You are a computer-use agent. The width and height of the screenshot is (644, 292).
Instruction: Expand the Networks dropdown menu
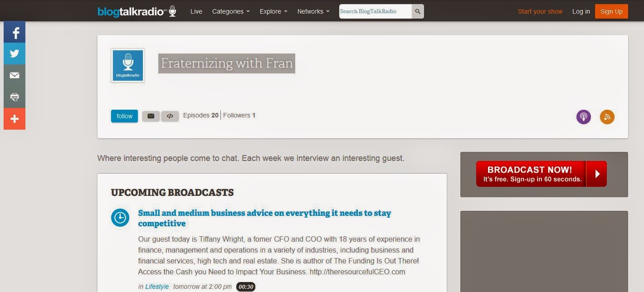[313, 11]
